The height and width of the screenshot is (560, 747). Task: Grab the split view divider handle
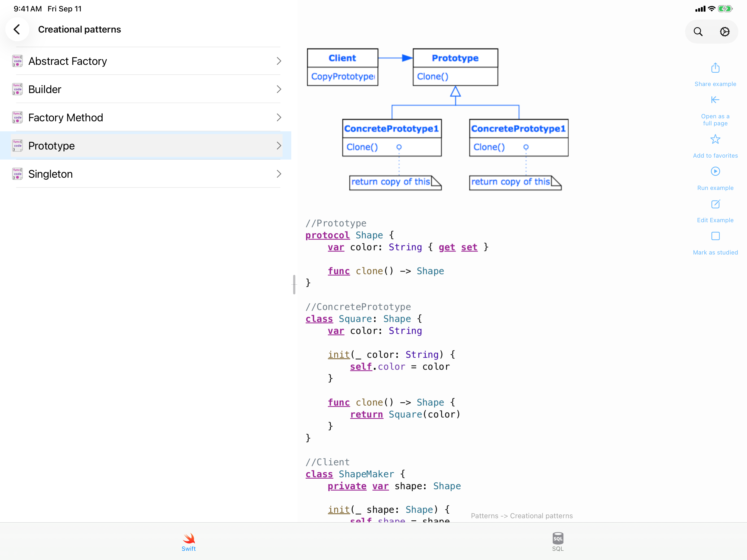coord(295,285)
